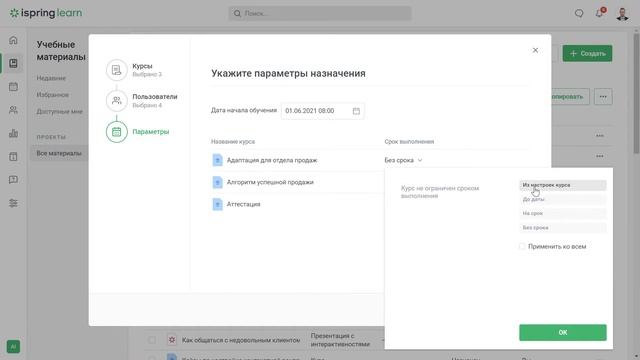
Task: Open the Users icon in left sidebar
Action: click(13, 110)
